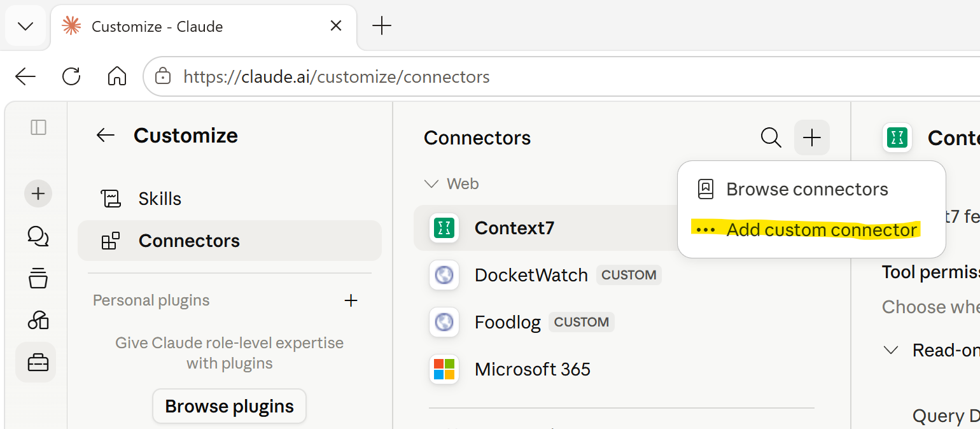Click the add connector plus button
This screenshot has width=980, height=429.
[812, 137]
